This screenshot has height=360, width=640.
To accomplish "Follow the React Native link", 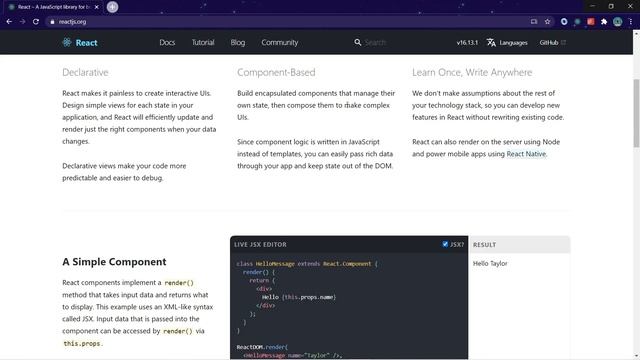I will (x=526, y=154).
